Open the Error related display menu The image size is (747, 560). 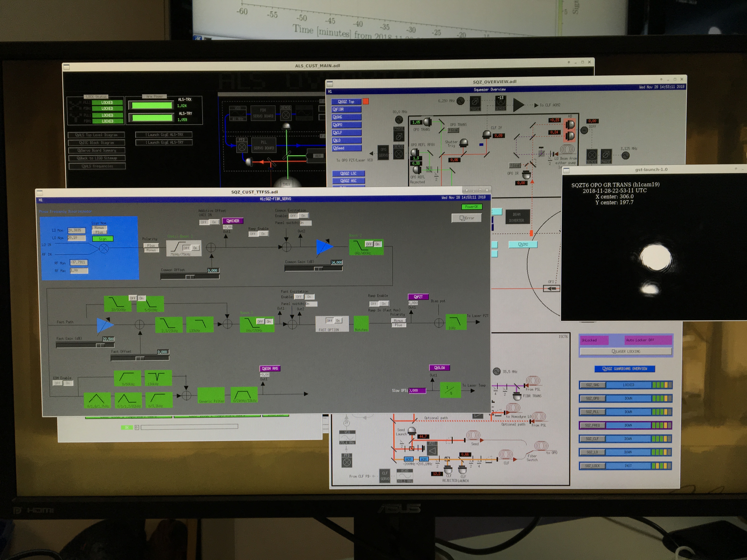pyautogui.click(x=467, y=218)
